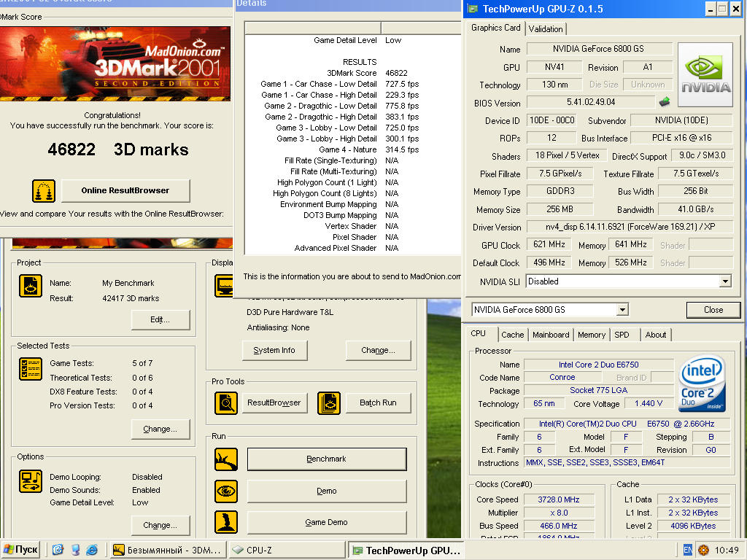Click the GPU-Z title bar icon
This screenshot has height=560, width=747.
(473, 9)
